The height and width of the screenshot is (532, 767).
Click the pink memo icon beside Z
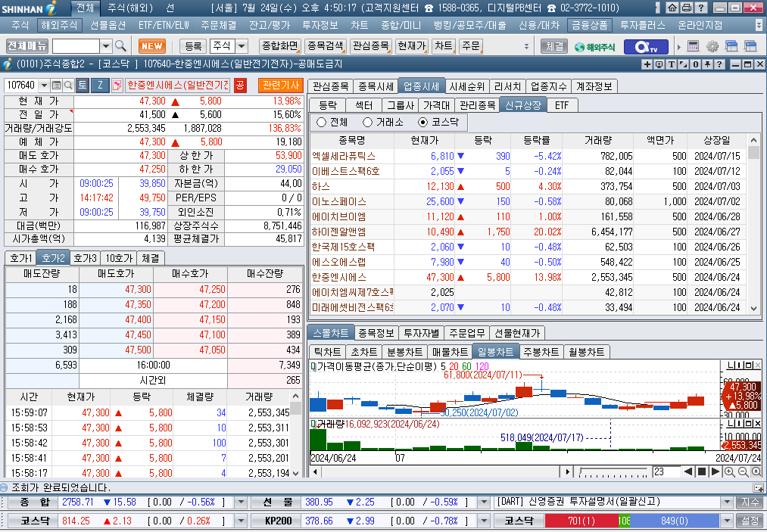click(117, 85)
